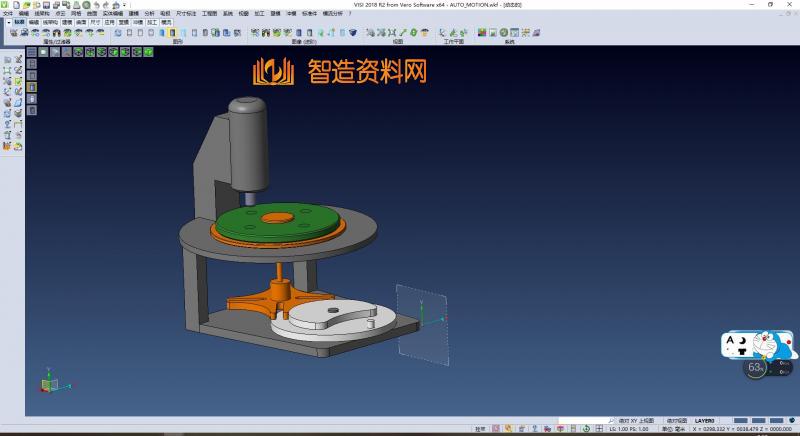Click the colorful palette icon in 系统 group

pos(482,33)
